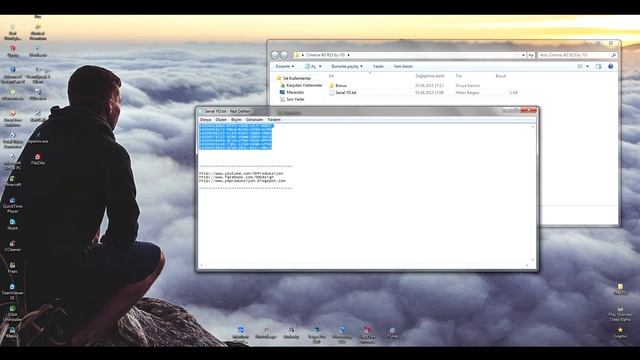Click the Notepad vertical scrollbar up arrow
Image resolution: width=640 pixels, height=360 pixels.
tap(533, 127)
